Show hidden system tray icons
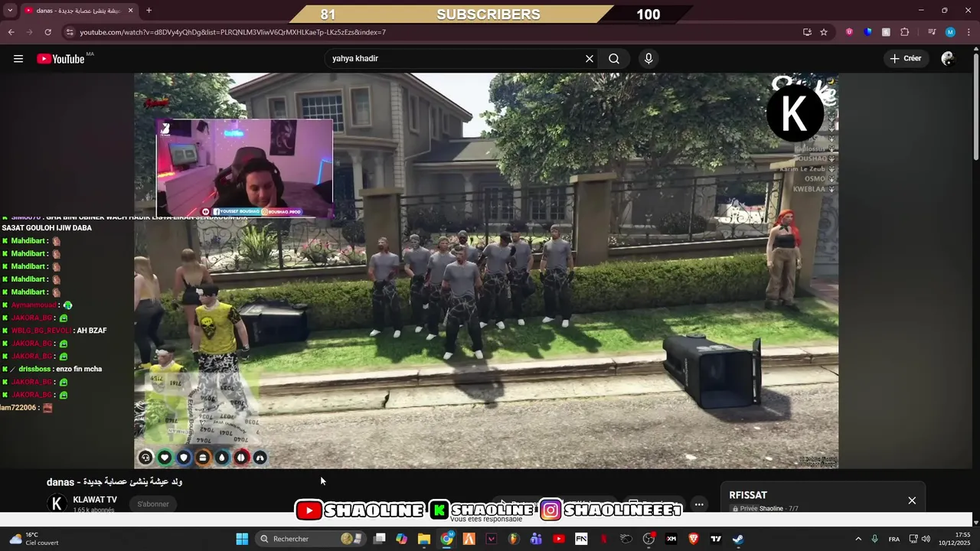Screen dimensions: 980x551 858,539
